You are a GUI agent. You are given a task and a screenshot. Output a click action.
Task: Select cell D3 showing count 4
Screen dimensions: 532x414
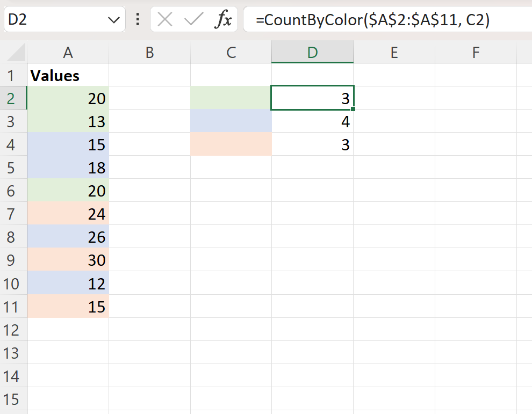[312, 121]
